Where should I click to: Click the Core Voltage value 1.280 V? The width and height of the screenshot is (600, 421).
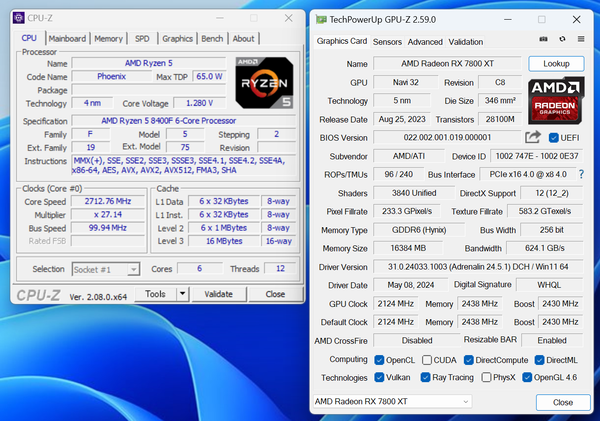coord(200,103)
